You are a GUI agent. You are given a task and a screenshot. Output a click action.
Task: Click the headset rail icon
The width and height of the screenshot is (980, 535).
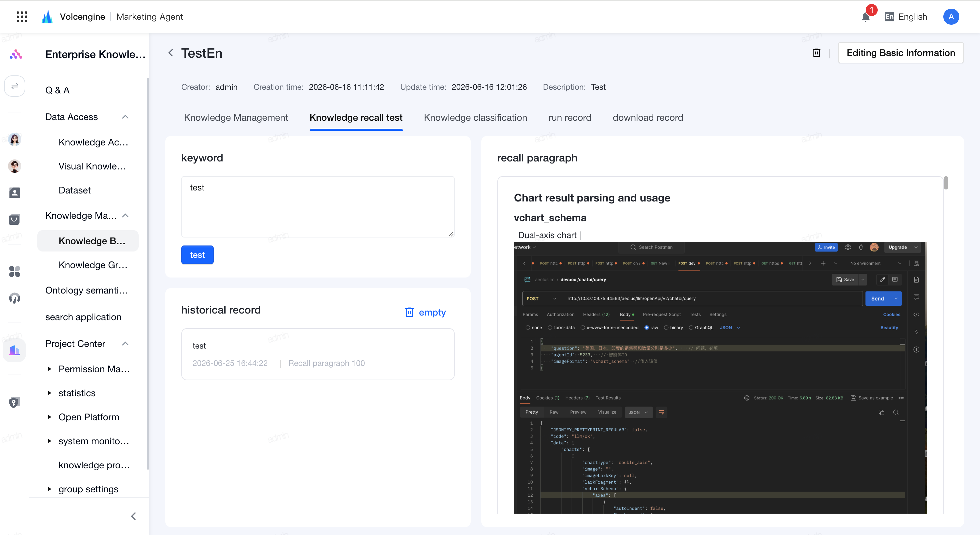[14, 298]
